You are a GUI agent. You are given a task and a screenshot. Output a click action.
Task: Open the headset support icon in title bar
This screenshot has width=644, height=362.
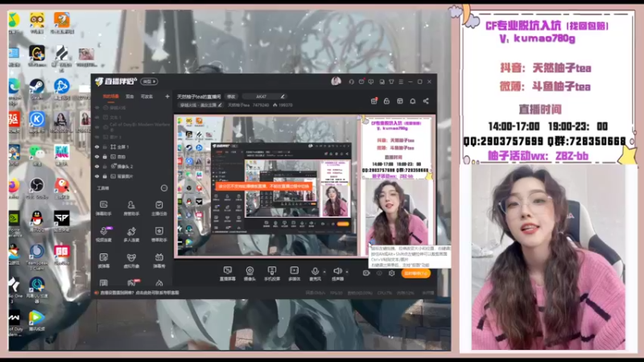[351, 82]
